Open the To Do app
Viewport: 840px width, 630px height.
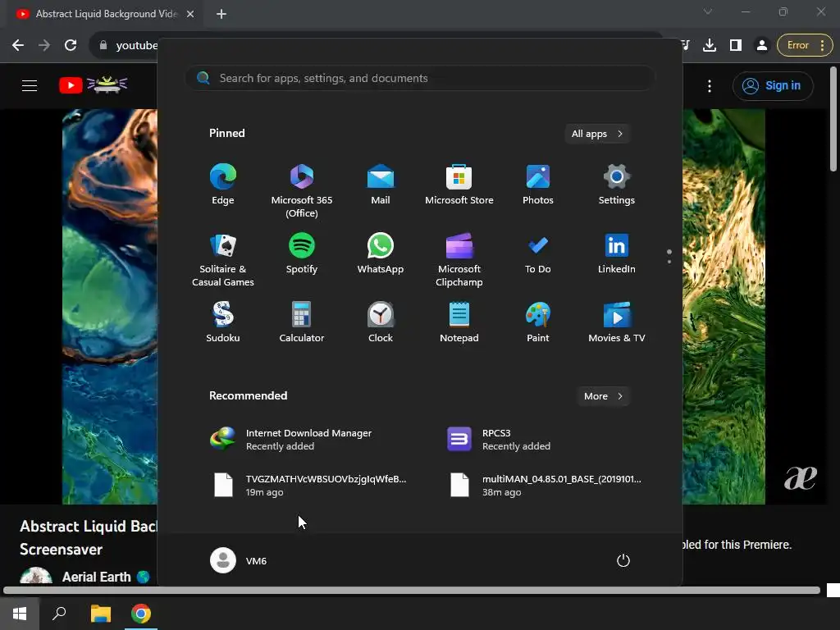tap(538, 253)
